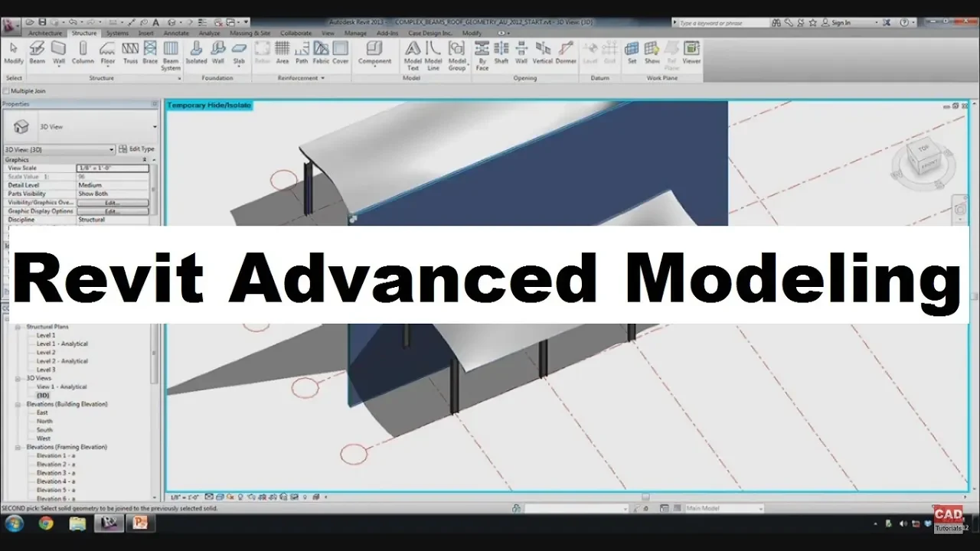This screenshot has height=551, width=980.
Task: Select Elevation 3 - a in browser
Action: click(x=56, y=473)
